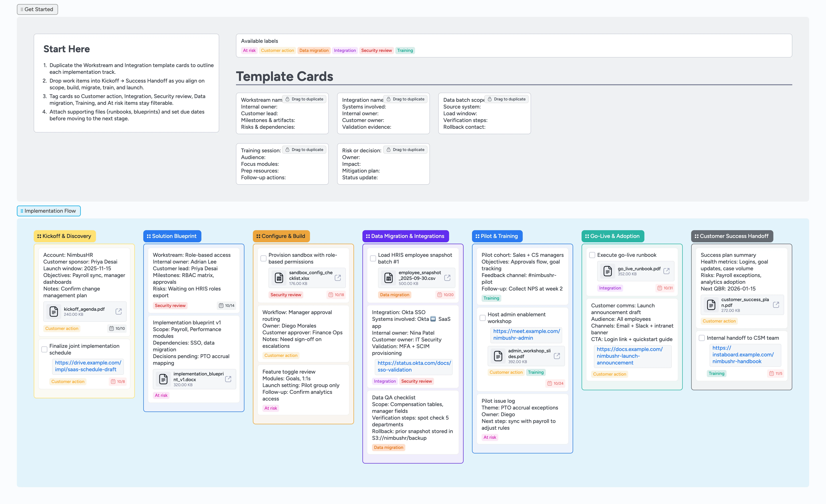Click the drag-handle dots on Kickoff & Discovery header
Image resolution: width=826 pixels, height=504 pixels.
coord(39,236)
